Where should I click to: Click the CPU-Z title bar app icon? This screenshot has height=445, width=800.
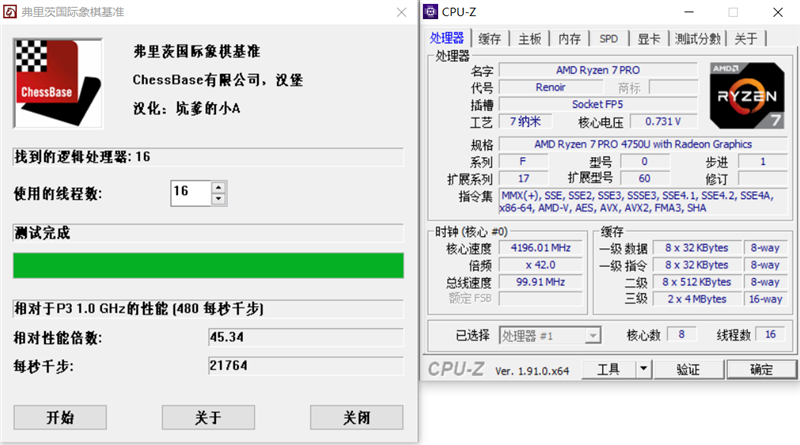coord(431,11)
